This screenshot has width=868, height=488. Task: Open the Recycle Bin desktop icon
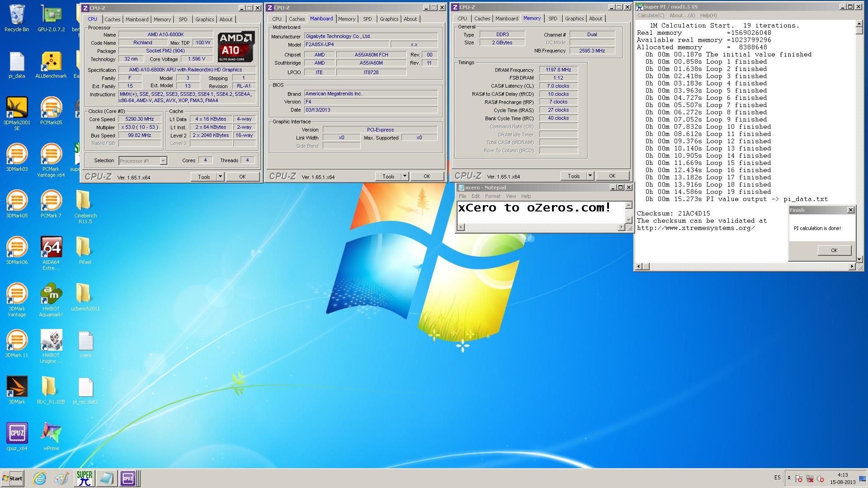[x=17, y=18]
